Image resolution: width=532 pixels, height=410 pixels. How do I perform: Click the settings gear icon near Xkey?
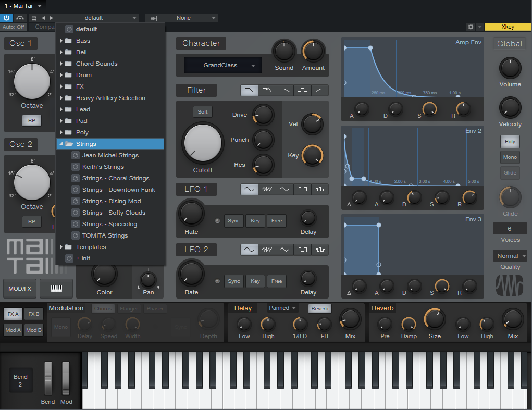click(x=471, y=27)
